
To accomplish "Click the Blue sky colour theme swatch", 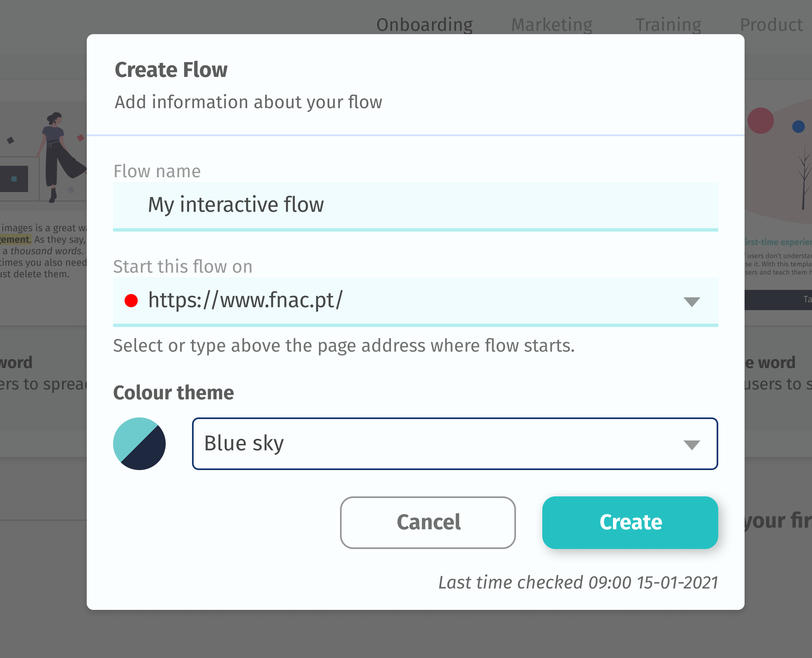I will point(139,444).
